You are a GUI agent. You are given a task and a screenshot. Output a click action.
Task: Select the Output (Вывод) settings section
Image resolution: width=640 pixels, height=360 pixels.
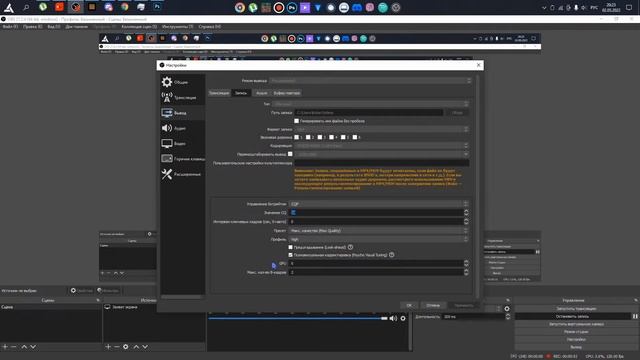[182, 113]
